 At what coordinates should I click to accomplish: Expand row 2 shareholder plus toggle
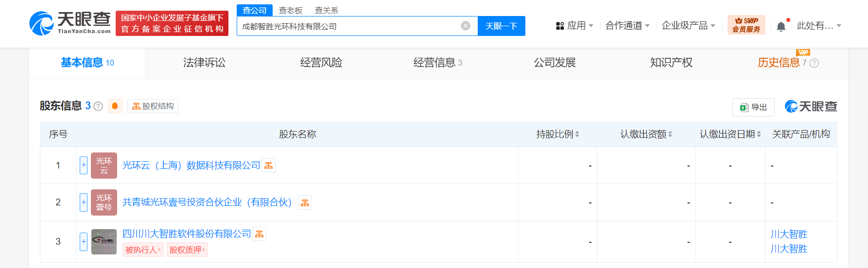pos(84,202)
